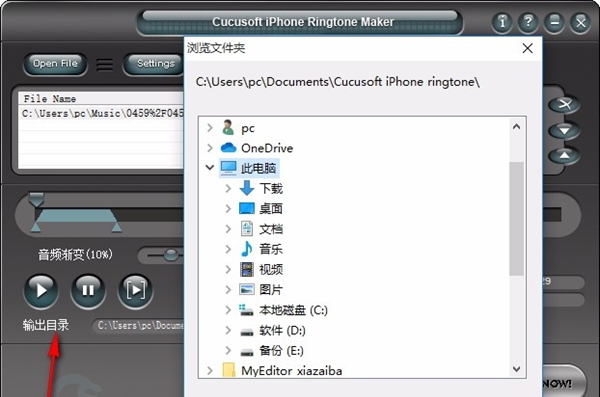Click the File Name column header
The width and height of the screenshot is (600, 397).
pos(102,99)
